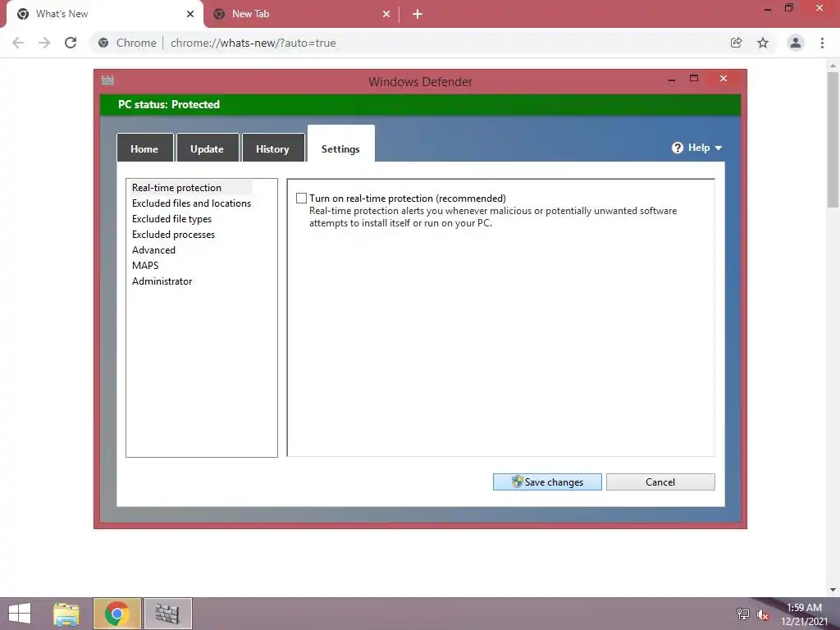Bookmark this page with the star icon
840x630 pixels.
(763, 43)
